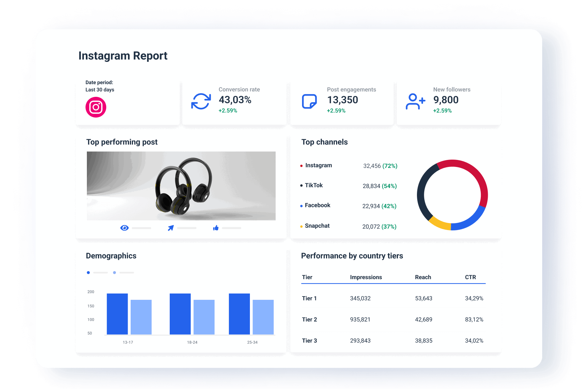Click the eye views icon under the post
Viewport: 588px width, 389px height.
(x=124, y=228)
